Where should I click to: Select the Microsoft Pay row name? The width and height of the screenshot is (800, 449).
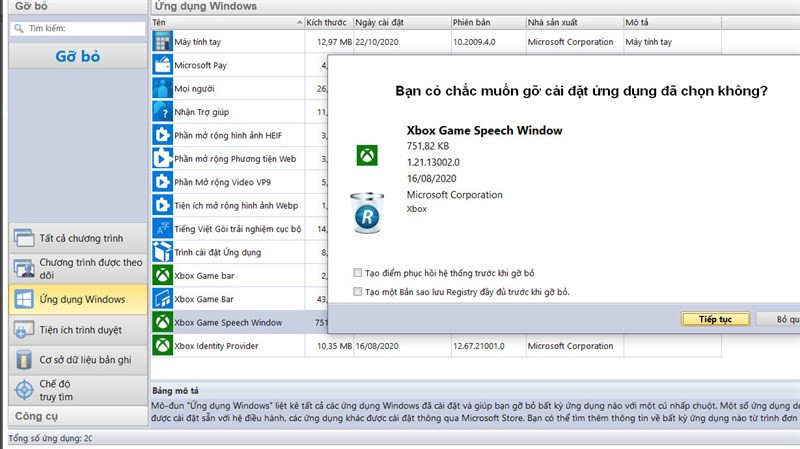coord(201,65)
